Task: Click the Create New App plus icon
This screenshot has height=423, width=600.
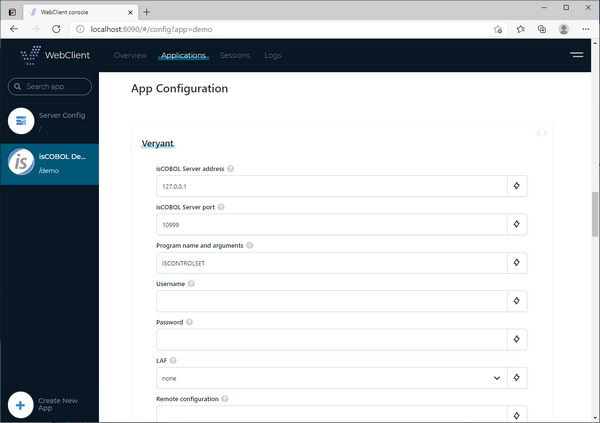Action: (21, 404)
